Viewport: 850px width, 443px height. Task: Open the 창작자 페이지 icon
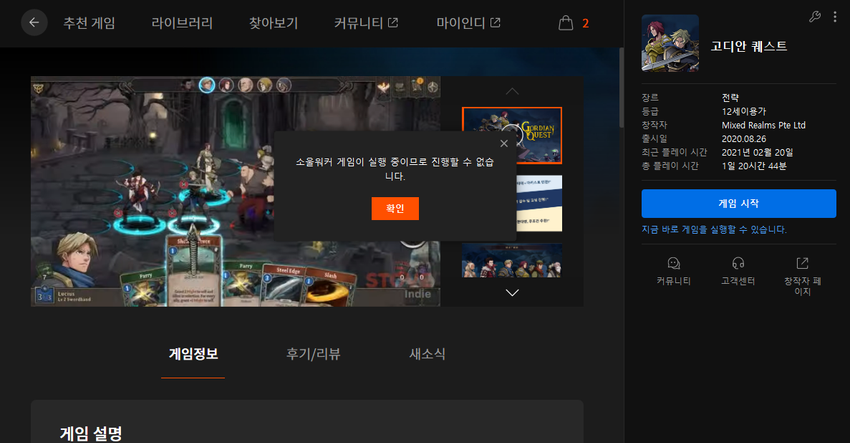802,263
